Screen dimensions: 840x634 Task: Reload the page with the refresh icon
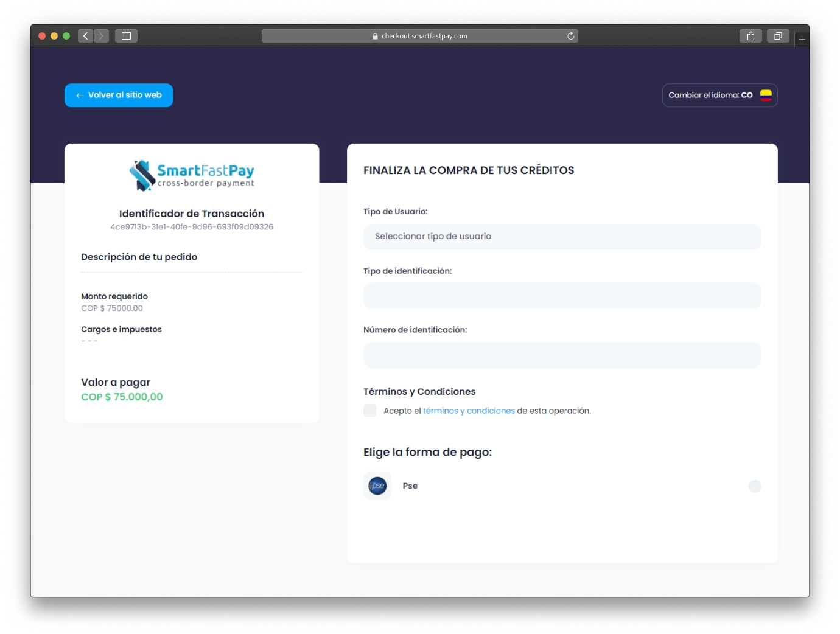click(570, 36)
